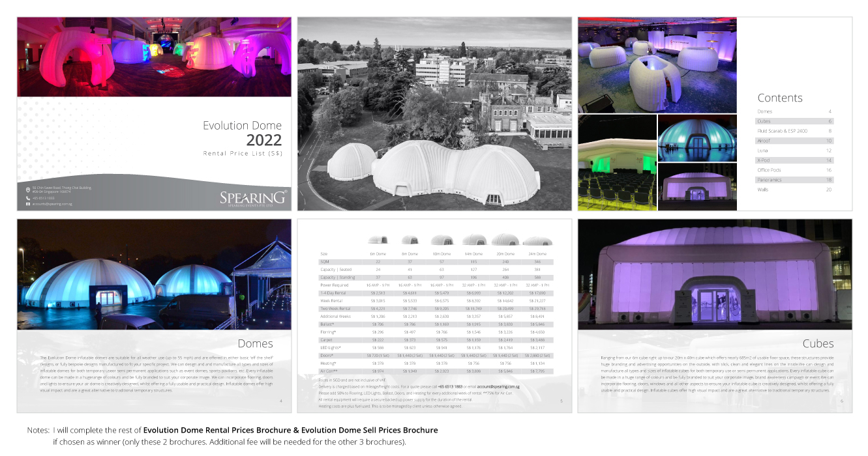The width and height of the screenshot is (868, 456).
Task: Open the Domes entry in Contents
Action: pos(765,111)
